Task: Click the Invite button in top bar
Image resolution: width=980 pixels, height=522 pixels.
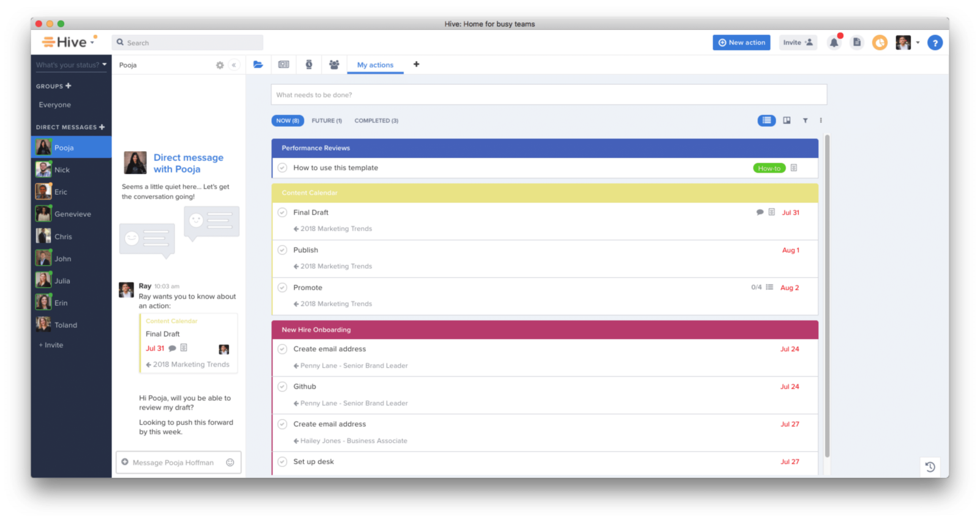Action: click(x=797, y=43)
